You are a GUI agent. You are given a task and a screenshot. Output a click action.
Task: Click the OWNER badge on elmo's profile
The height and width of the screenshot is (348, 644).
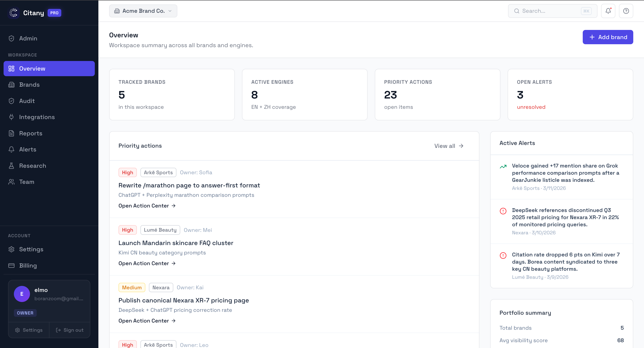pyautogui.click(x=25, y=313)
